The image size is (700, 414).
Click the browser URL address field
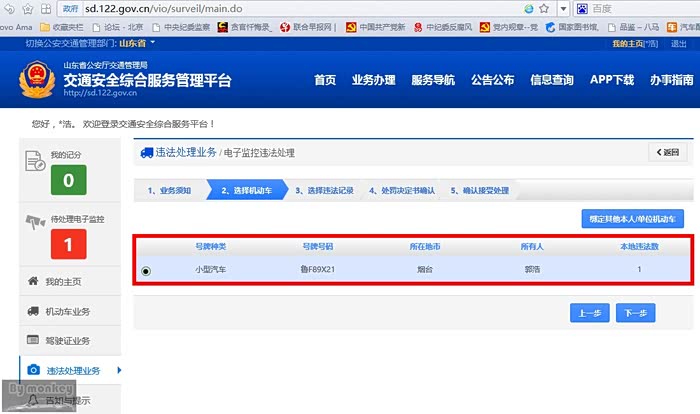click(x=300, y=8)
